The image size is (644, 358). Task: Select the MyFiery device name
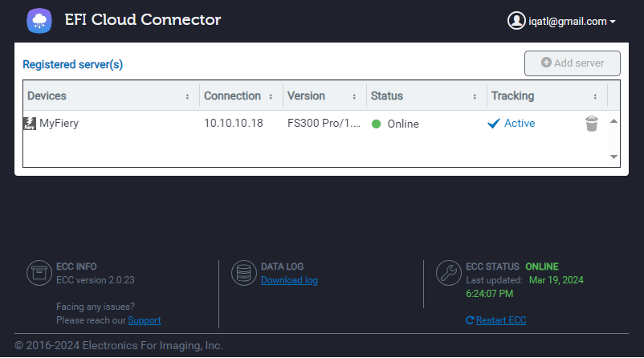[x=59, y=123]
